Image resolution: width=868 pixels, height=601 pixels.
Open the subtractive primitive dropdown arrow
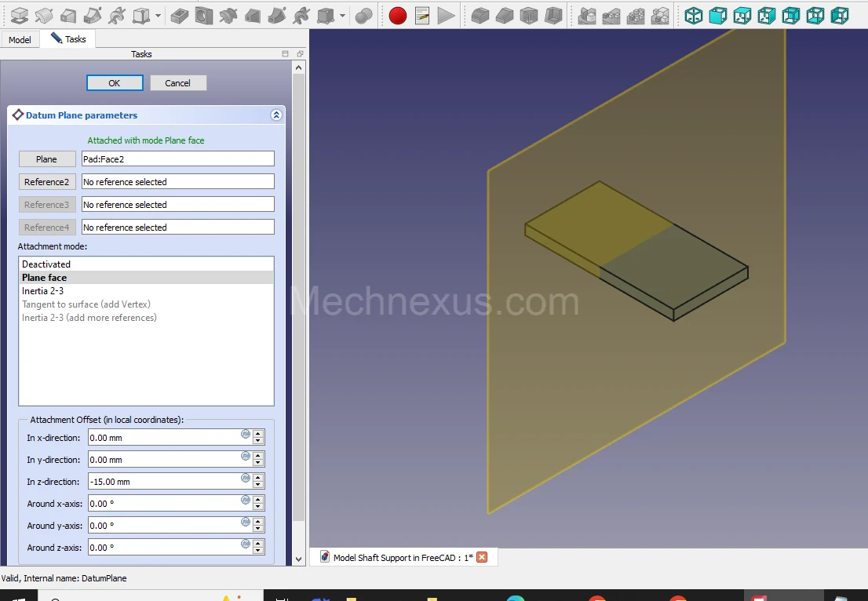pos(342,16)
